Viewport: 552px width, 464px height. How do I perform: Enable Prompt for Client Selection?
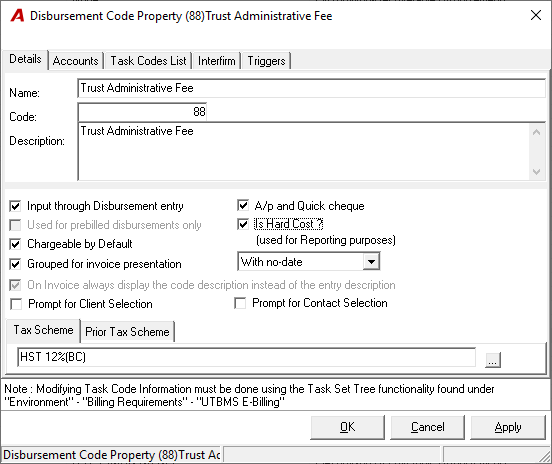(16, 304)
